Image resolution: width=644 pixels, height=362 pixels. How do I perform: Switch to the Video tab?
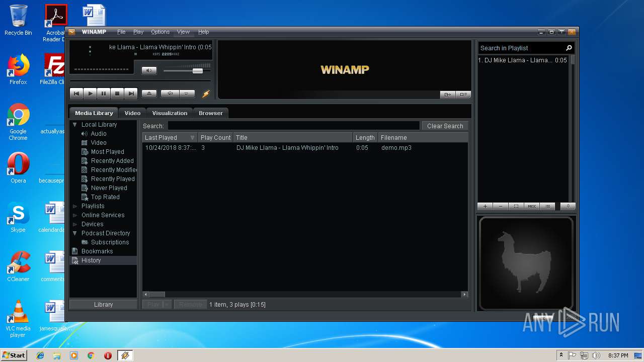pyautogui.click(x=132, y=113)
